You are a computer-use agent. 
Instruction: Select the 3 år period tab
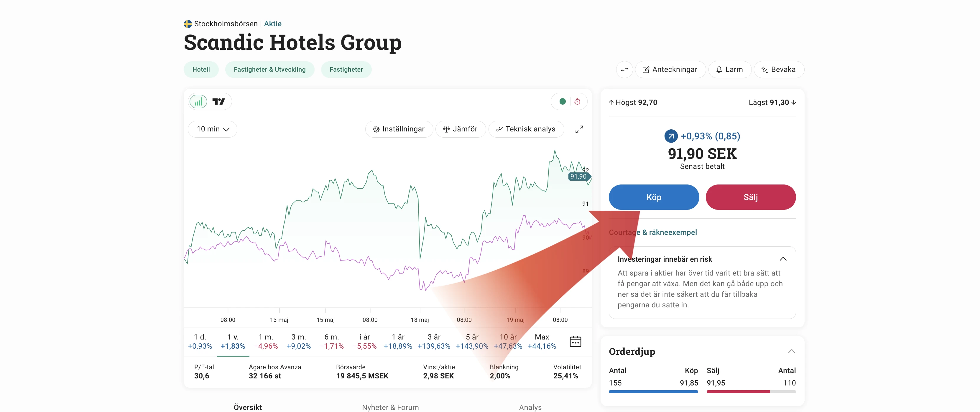pos(434,341)
